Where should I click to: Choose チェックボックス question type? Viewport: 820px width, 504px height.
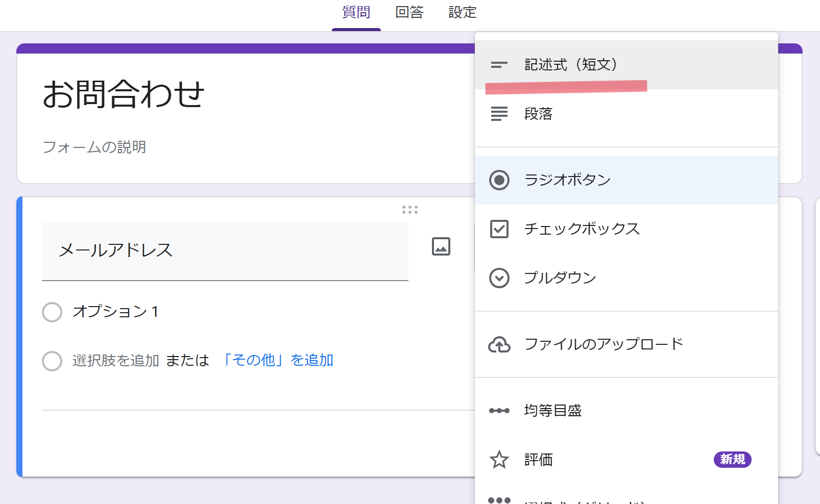point(626,229)
